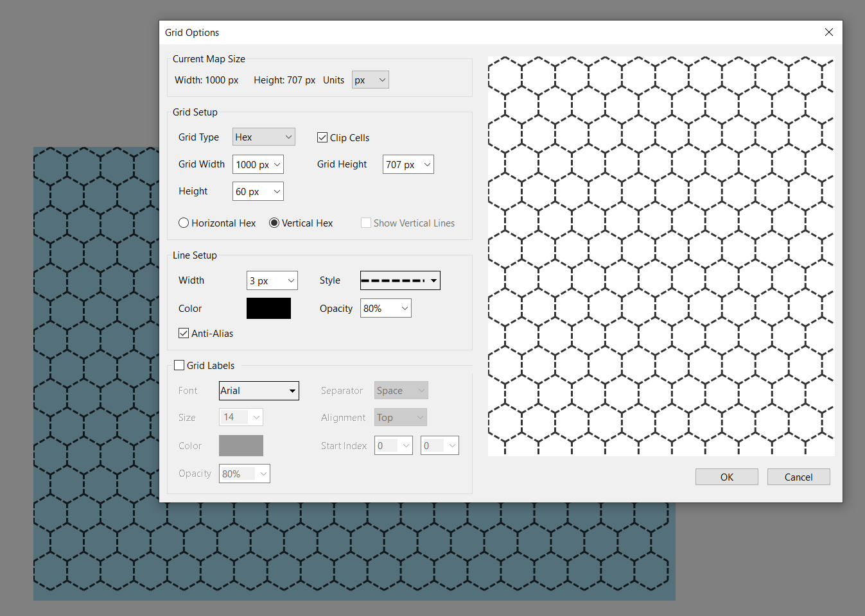The width and height of the screenshot is (865, 616).
Task: Disable the Anti-Alias option
Action: (x=184, y=333)
